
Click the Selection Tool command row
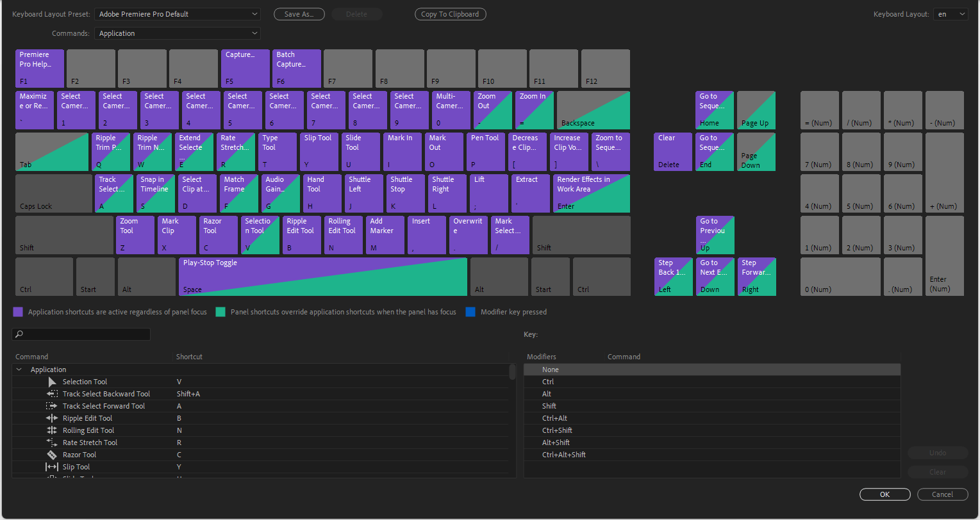coord(260,382)
